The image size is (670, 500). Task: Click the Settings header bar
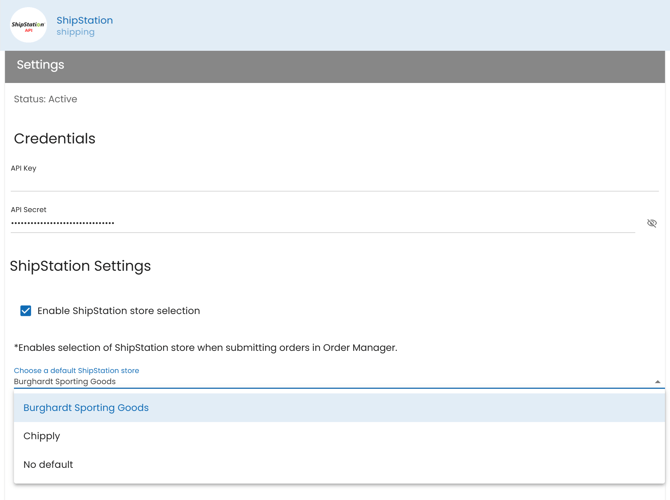(335, 67)
